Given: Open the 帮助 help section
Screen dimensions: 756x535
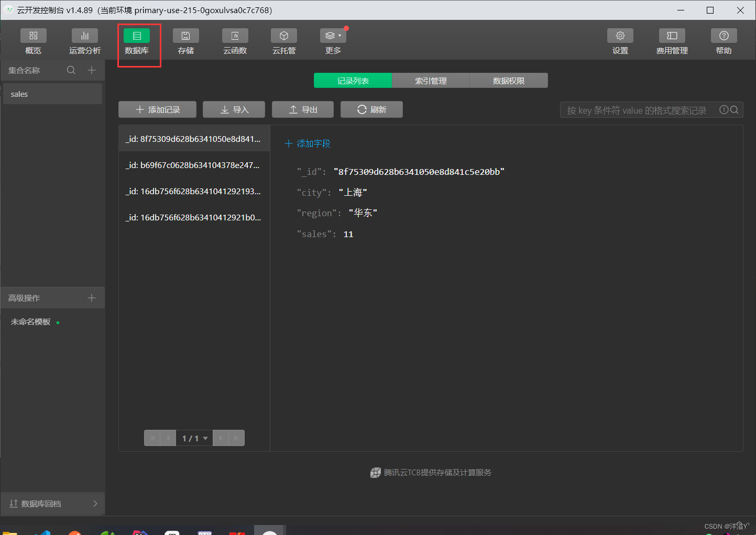Looking at the screenshot, I should click(724, 42).
